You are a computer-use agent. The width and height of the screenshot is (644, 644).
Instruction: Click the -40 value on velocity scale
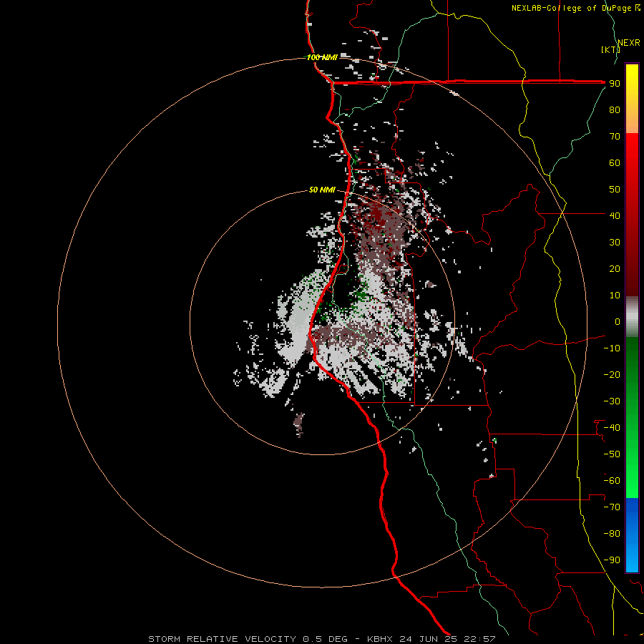612,428
